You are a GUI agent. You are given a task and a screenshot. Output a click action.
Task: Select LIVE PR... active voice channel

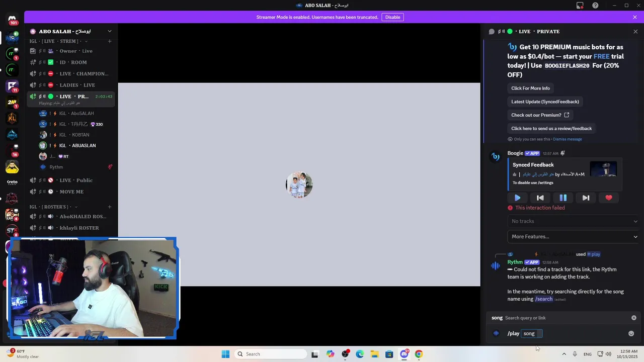[x=71, y=99]
